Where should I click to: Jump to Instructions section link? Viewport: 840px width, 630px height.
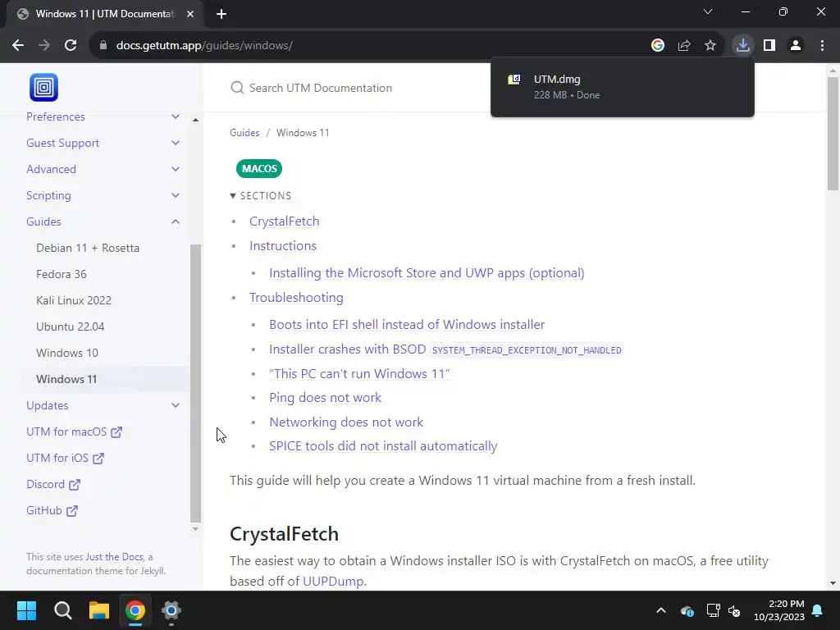click(x=283, y=246)
